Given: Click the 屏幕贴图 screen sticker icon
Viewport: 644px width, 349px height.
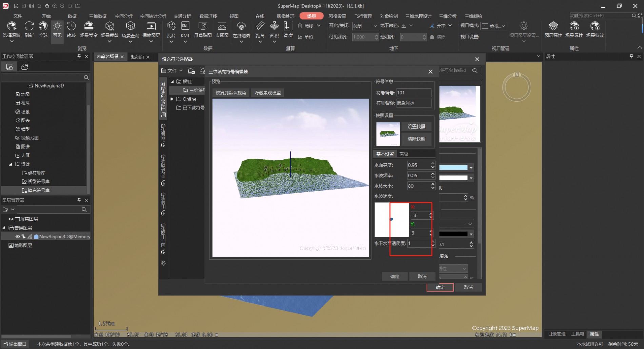Looking at the screenshot, I should (203, 26).
